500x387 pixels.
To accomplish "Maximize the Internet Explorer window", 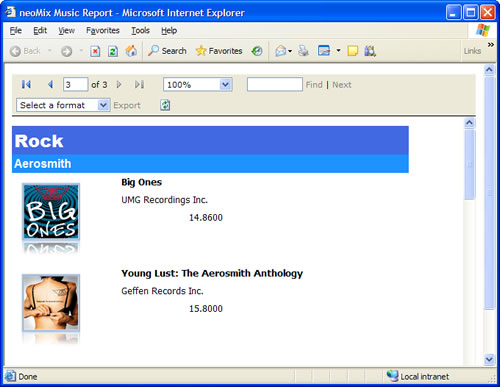I will pyautogui.click(x=471, y=13).
